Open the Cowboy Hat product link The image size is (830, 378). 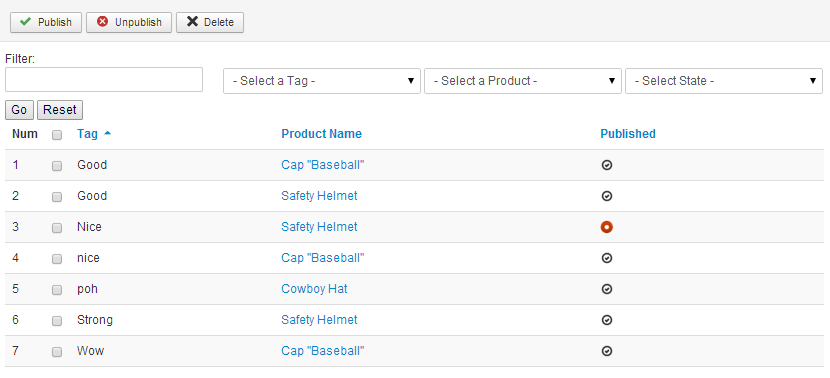pos(314,289)
